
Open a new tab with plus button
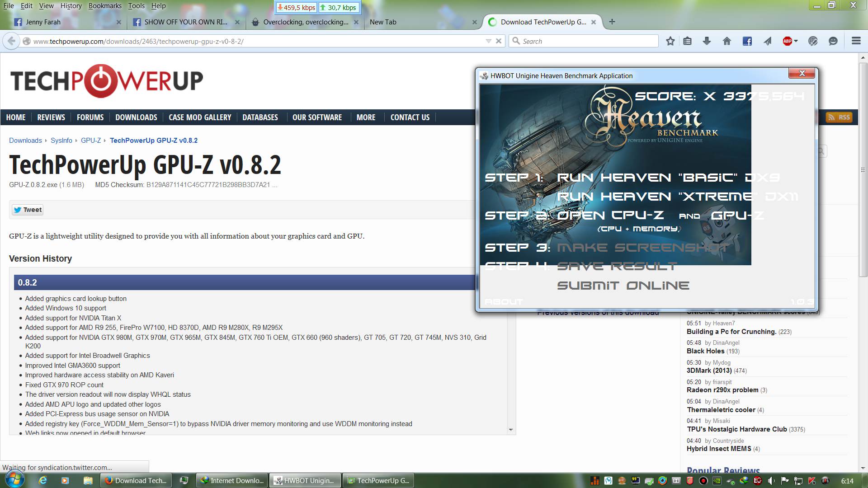612,22
